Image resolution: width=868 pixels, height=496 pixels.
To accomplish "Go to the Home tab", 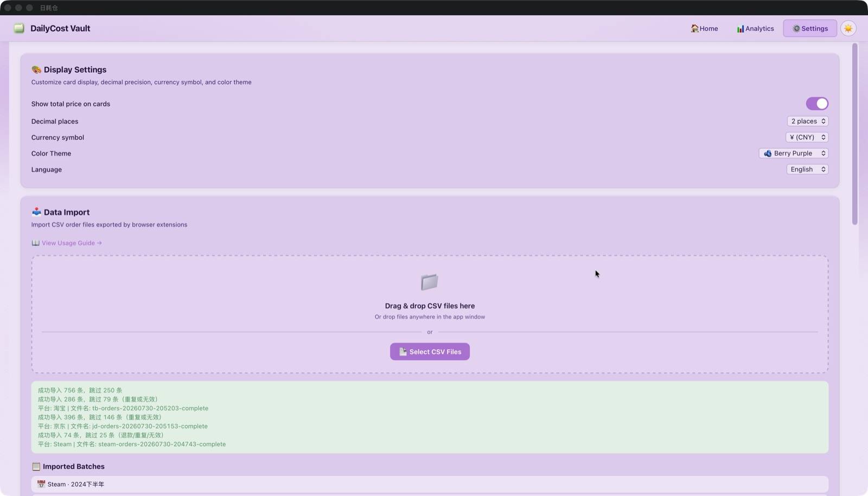I will [x=704, y=28].
